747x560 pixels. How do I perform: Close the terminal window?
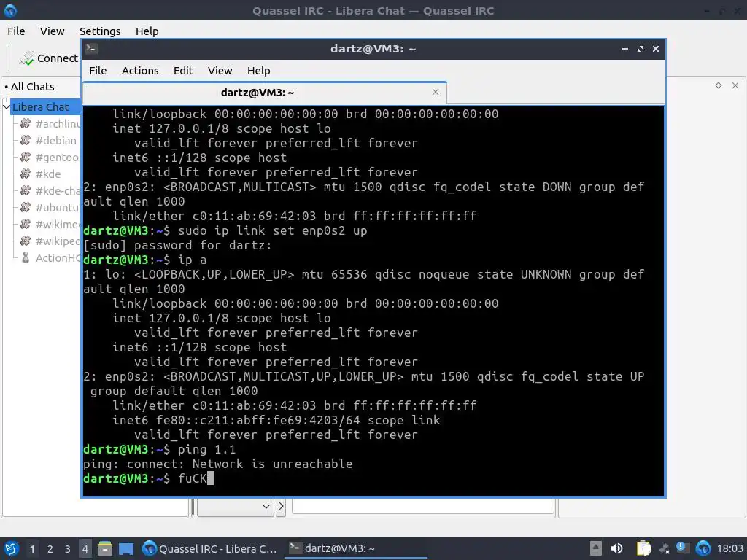[x=656, y=49]
